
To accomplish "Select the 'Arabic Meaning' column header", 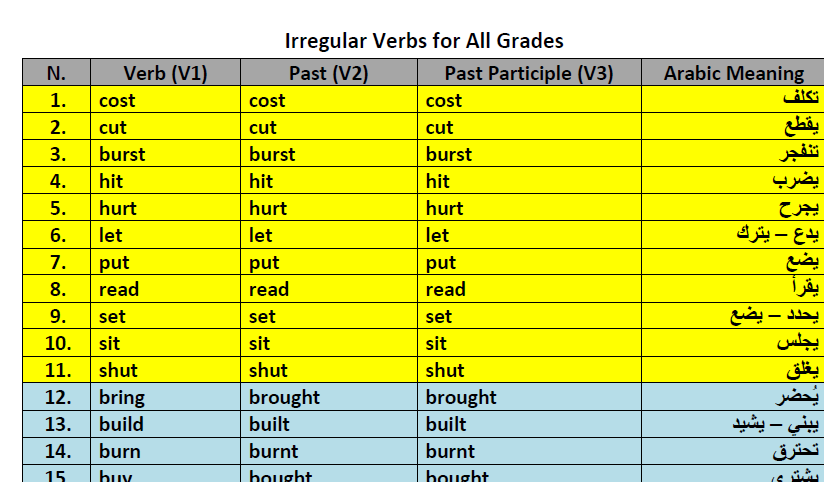I will (x=733, y=73).
